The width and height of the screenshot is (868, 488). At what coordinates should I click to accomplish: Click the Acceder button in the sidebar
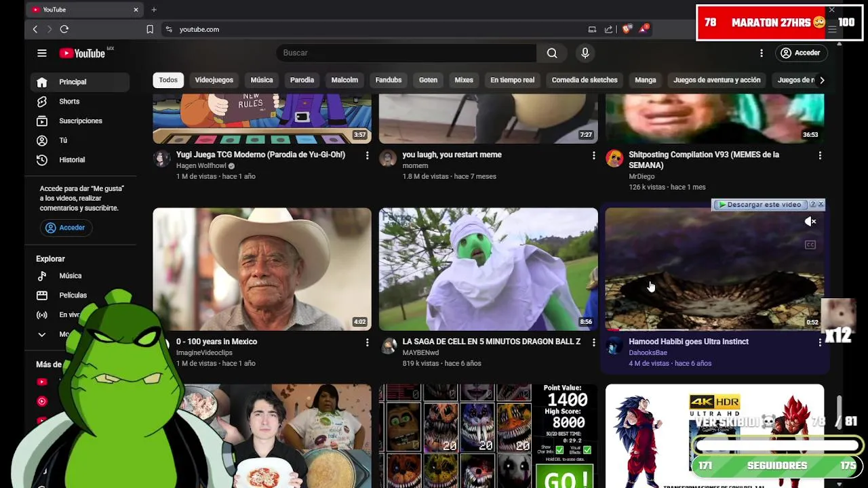pyautogui.click(x=65, y=228)
